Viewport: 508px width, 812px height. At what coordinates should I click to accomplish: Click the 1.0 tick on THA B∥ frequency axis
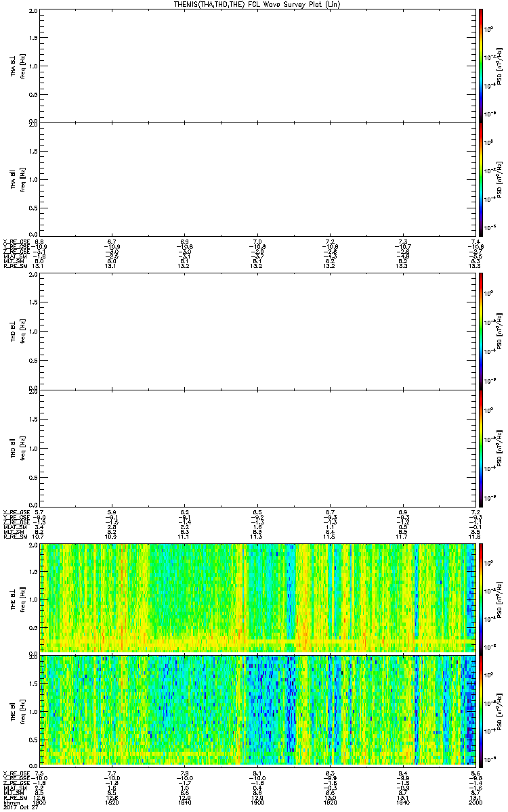click(x=34, y=180)
